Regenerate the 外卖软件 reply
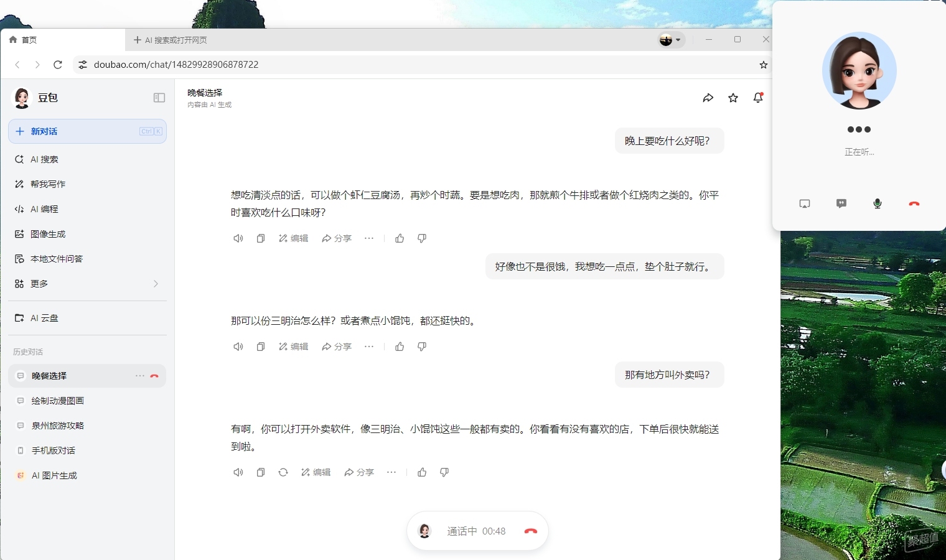Screen dimensions: 946x560 coord(283,472)
